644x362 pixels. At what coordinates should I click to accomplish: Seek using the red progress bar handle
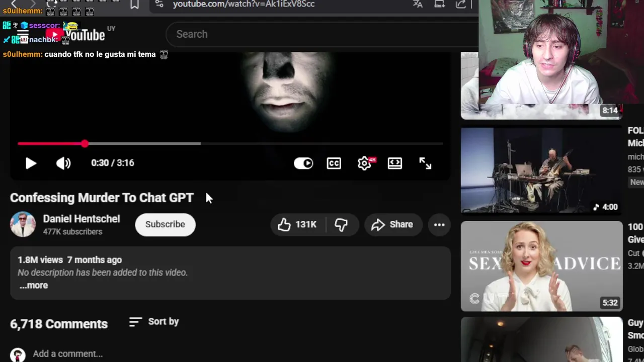(85, 144)
